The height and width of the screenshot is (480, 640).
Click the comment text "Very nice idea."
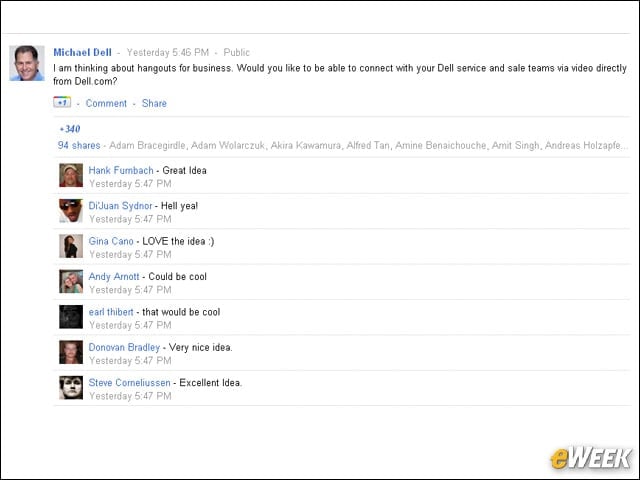(200, 347)
